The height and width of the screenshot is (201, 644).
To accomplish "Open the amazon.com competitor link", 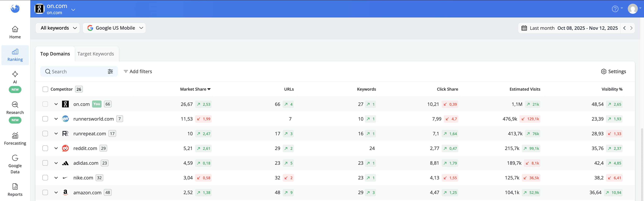I will (87, 192).
